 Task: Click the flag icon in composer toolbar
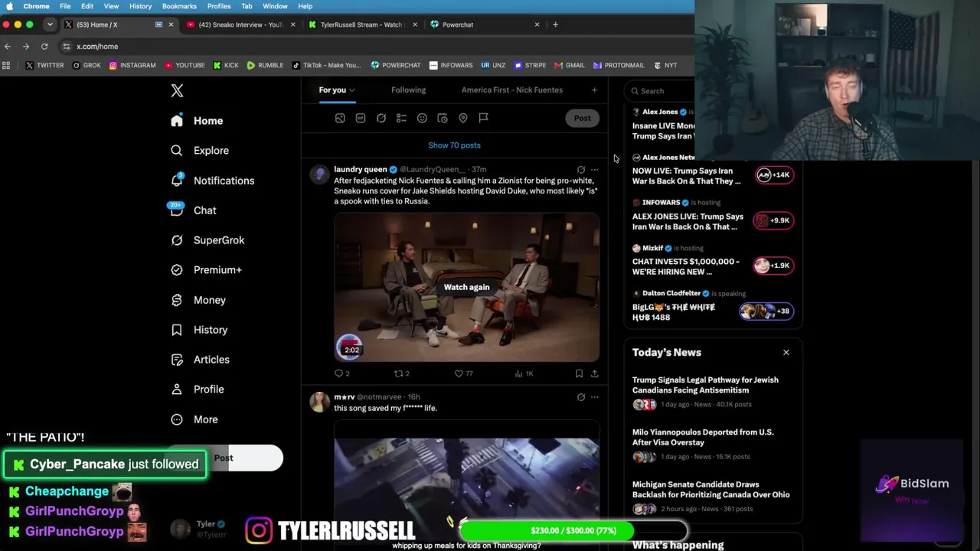[x=483, y=118]
